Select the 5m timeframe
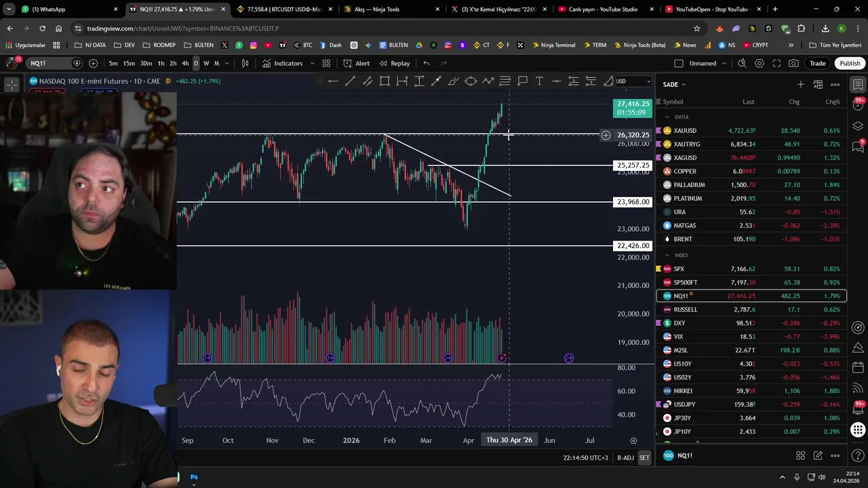This screenshot has height=488, width=868. tap(113, 63)
